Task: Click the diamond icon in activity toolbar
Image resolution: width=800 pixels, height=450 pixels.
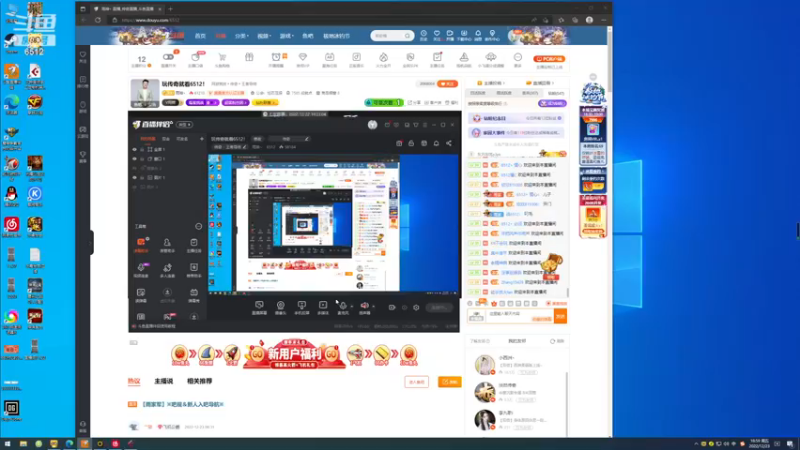Action: (303, 57)
